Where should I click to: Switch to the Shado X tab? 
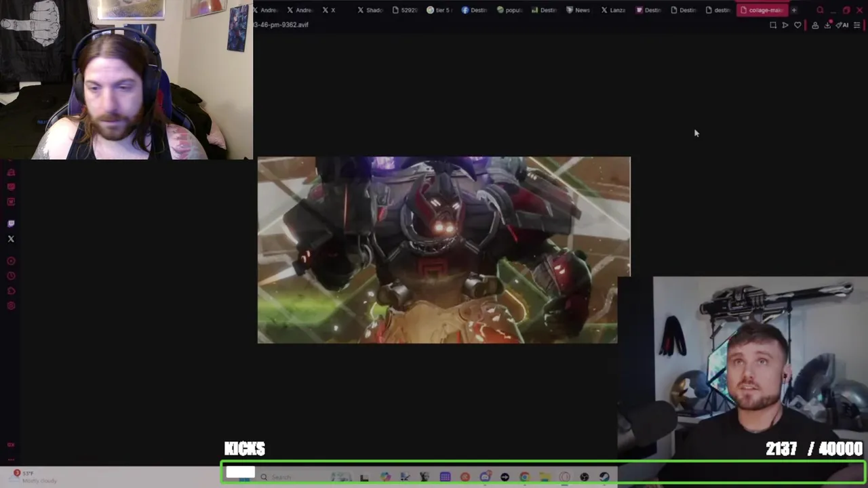pyautogui.click(x=370, y=10)
